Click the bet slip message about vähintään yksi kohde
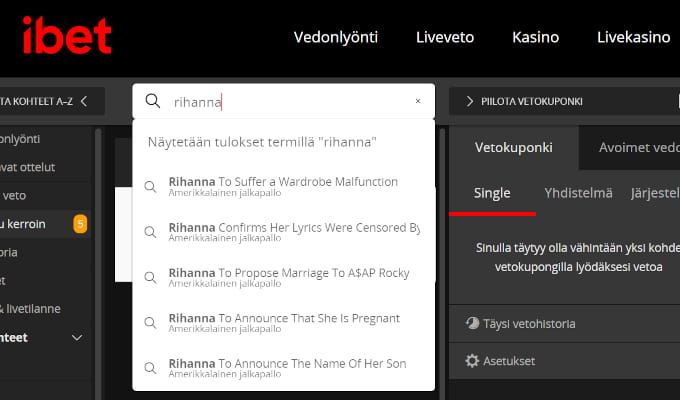The image size is (680, 400). pyautogui.click(x=578, y=257)
